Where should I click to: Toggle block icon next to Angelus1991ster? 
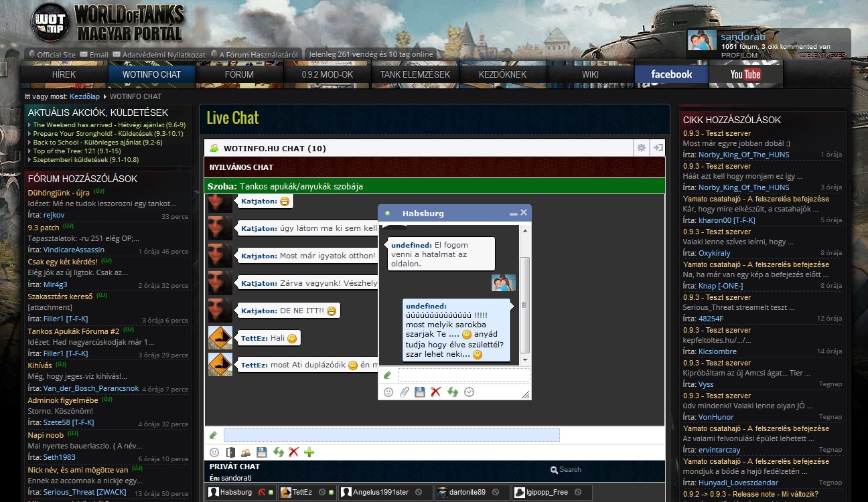click(x=419, y=493)
